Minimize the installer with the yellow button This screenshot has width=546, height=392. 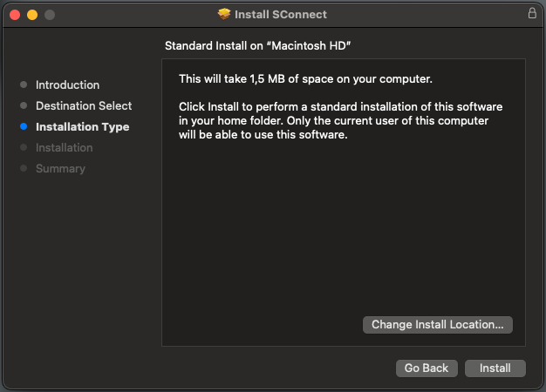coord(32,15)
